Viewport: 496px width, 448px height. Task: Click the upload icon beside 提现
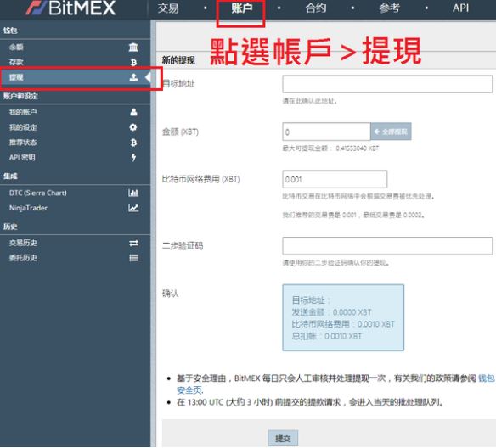pos(133,77)
